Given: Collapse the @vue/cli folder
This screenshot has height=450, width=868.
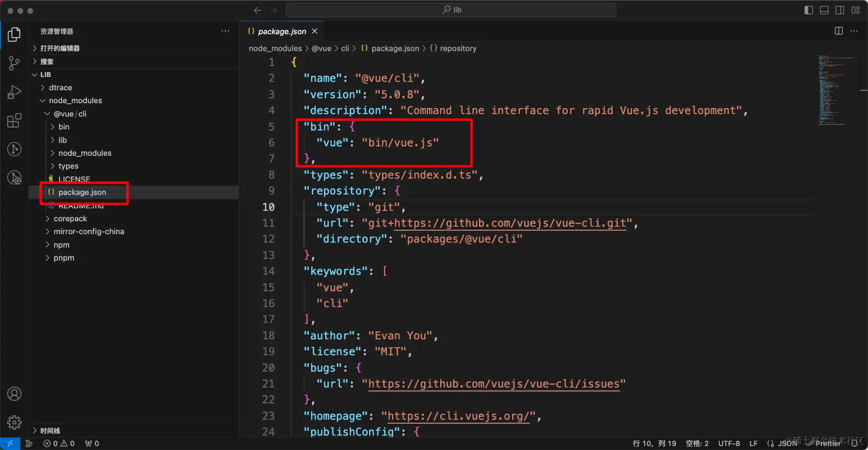Looking at the screenshot, I should [x=134, y=114].
